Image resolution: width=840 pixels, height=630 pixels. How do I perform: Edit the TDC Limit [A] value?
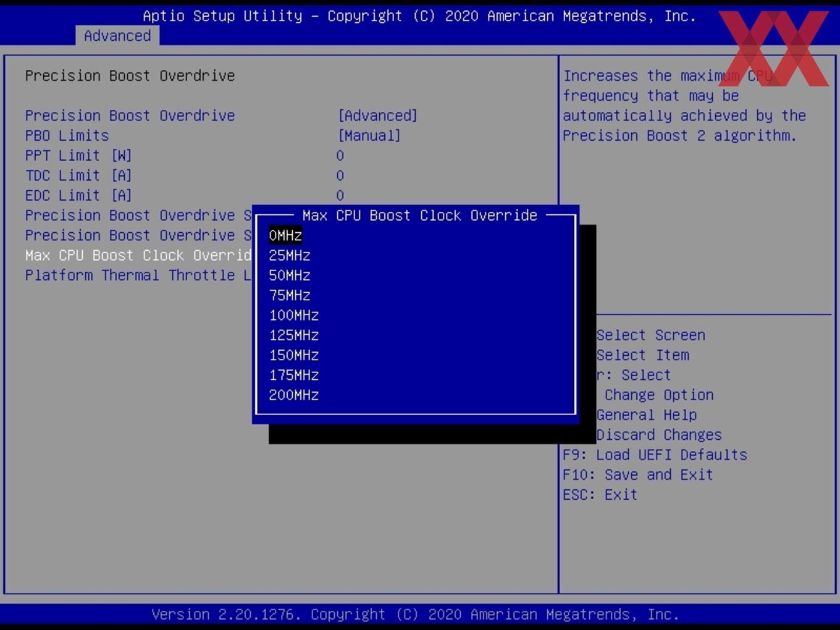(x=340, y=175)
